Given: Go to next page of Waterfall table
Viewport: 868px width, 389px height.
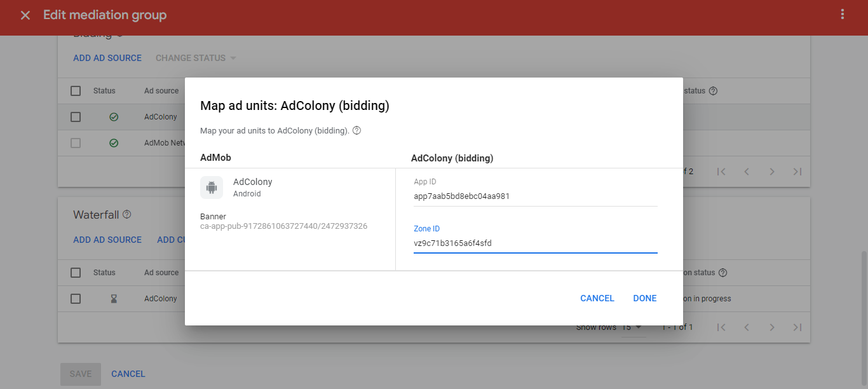Looking at the screenshot, I should (x=772, y=327).
